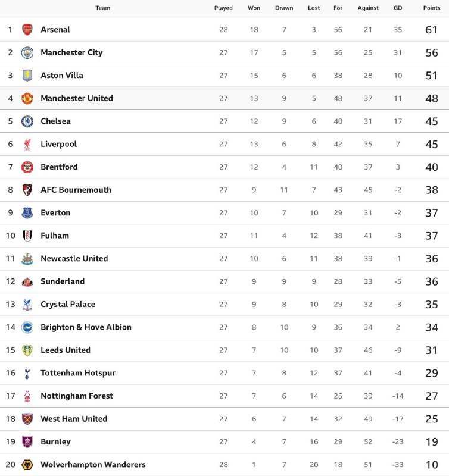Select the Burnley team name
This screenshot has height=476, width=449.
click(x=55, y=442)
